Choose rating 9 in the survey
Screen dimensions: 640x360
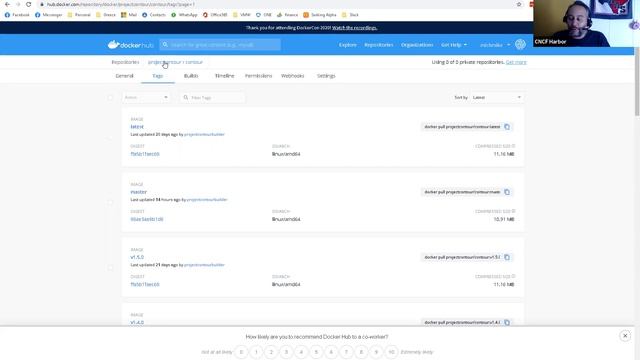pos(376,352)
